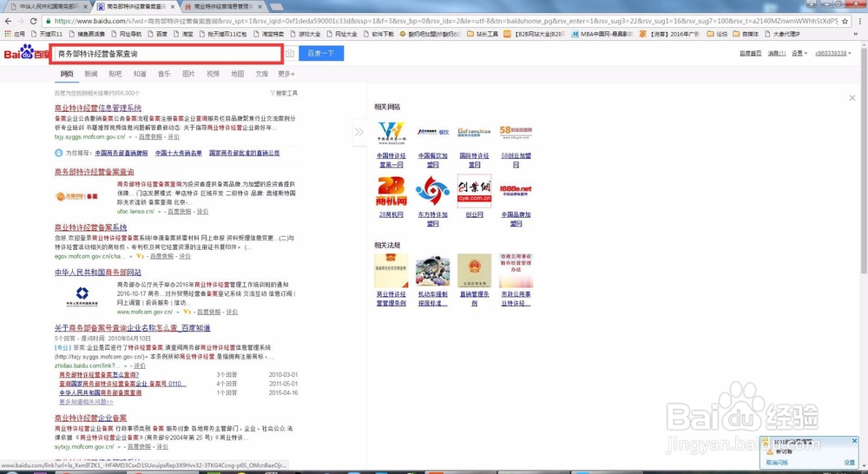The width and height of the screenshot is (868, 474).
Task: Open the 市政公用事业特许经营 image thumbnail
Action: tap(516, 271)
